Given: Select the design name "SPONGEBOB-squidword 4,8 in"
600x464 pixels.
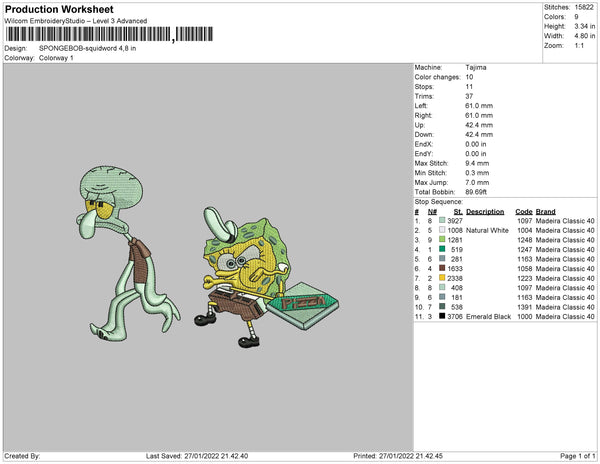Looking at the screenshot, I should pyautogui.click(x=88, y=48).
